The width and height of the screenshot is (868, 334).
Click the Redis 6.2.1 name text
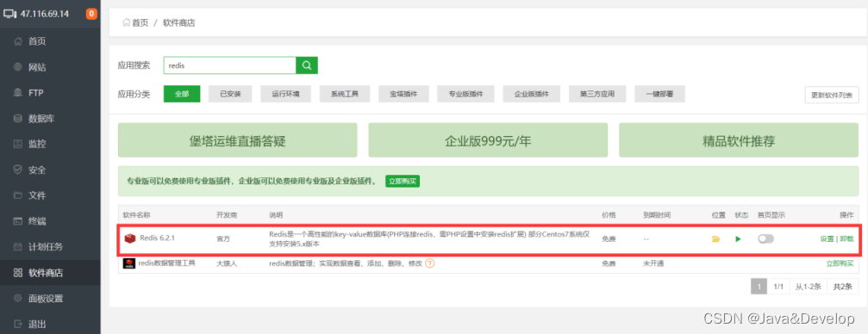(x=157, y=238)
